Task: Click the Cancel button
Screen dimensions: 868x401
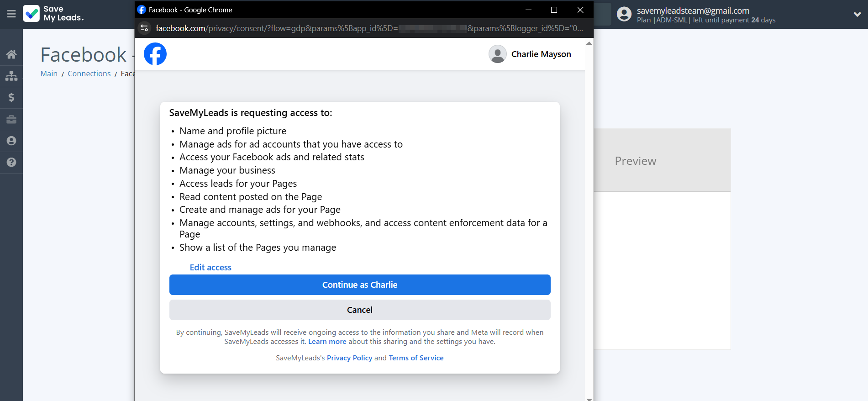Action: 360,310
